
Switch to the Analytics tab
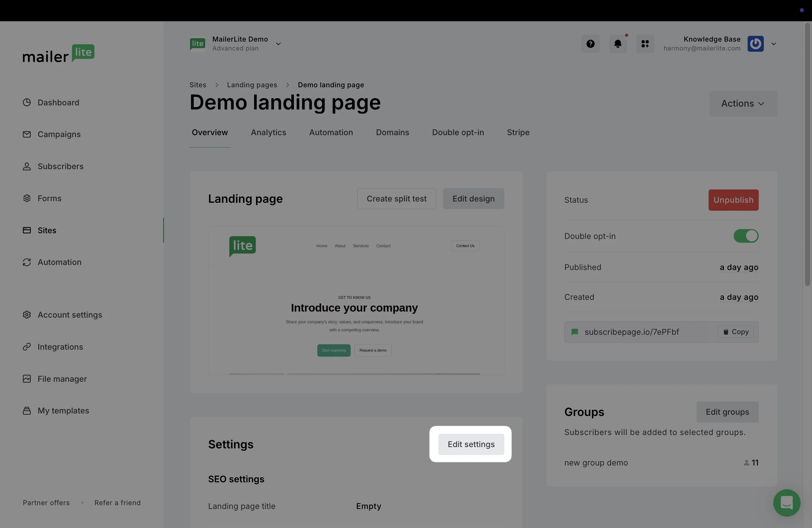[268, 132]
